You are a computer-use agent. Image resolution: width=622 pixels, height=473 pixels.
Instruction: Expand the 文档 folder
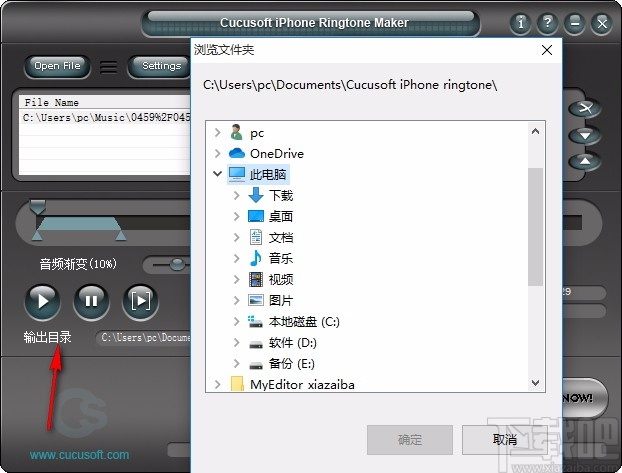click(236, 237)
